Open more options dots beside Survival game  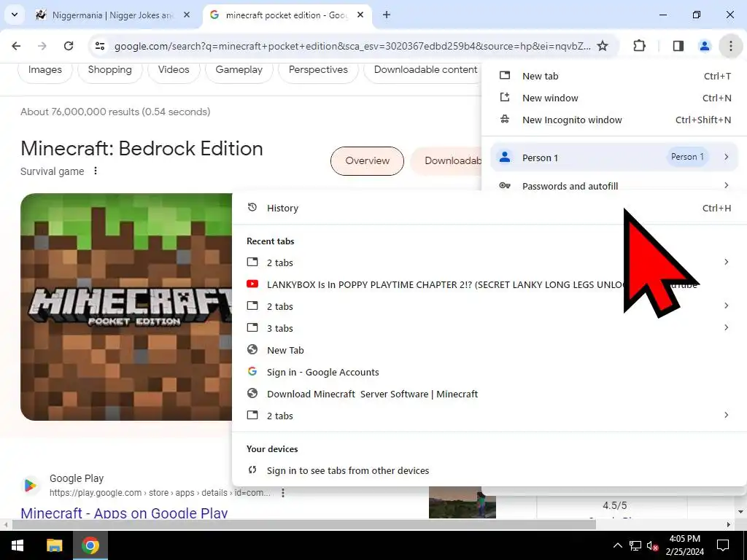(96, 171)
